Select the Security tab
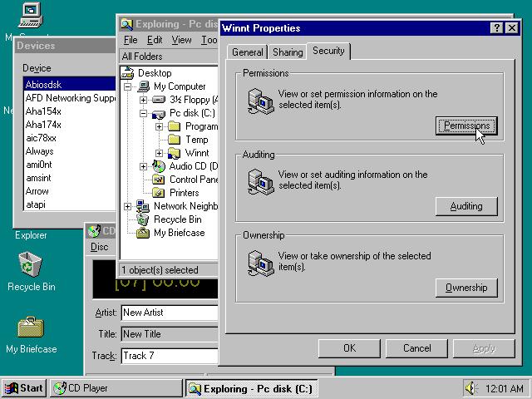 click(x=328, y=51)
